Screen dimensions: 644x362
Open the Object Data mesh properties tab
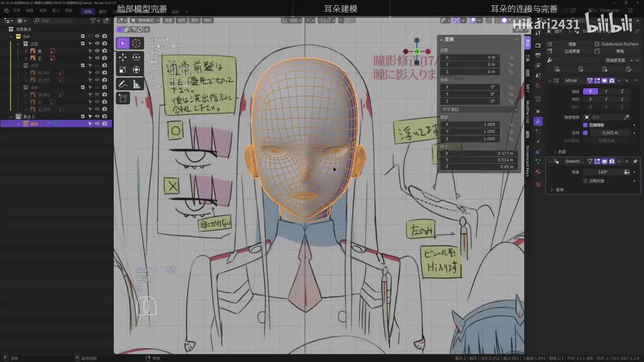tap(538, 161)
